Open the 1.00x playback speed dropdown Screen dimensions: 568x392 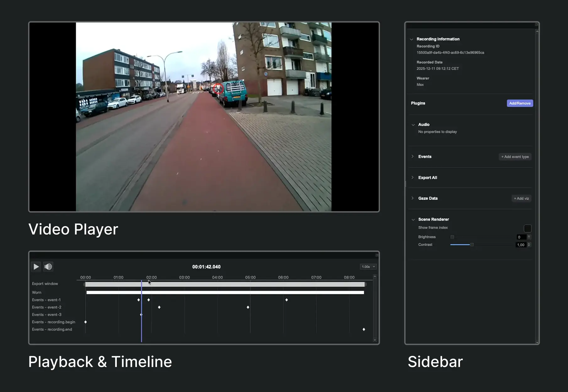coord(368,267)
